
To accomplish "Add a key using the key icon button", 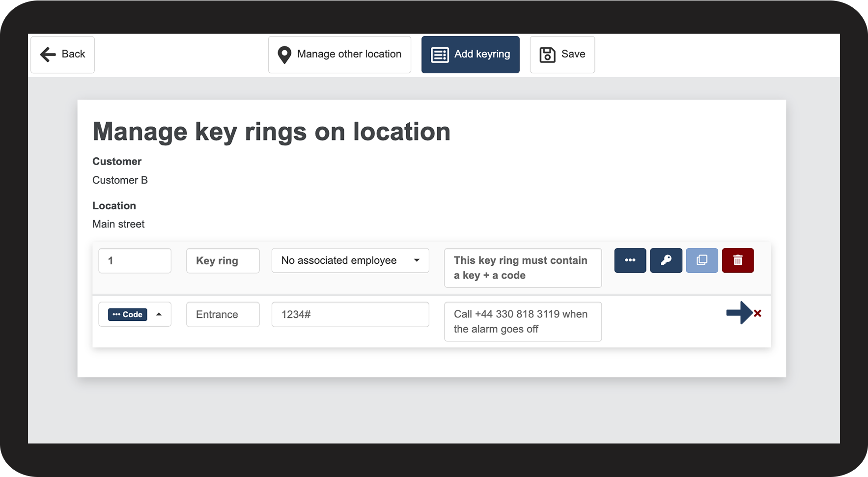I will pyautogui.click(x=666, y=260).
